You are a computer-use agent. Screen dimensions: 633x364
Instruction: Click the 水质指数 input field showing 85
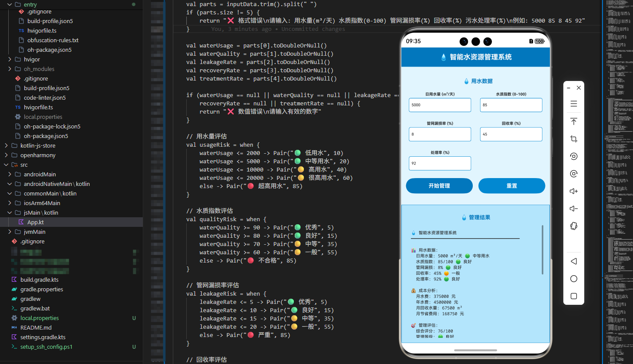511,105
